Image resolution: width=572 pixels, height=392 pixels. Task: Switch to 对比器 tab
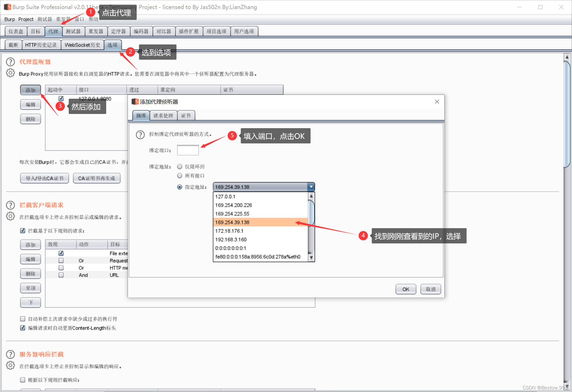[164, 31]
